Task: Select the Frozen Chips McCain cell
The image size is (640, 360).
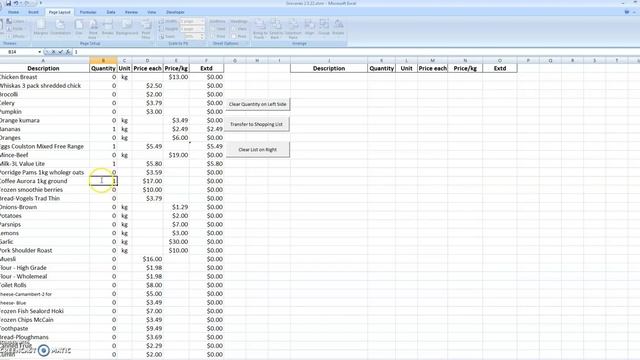Action: [x=44, y=320]
